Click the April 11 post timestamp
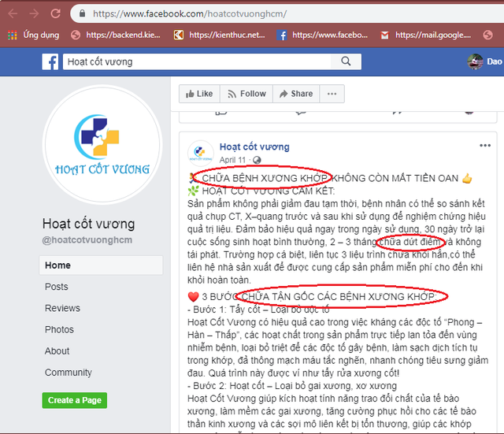Viewport: 504px width, 434px height. (x=232, y=160)
